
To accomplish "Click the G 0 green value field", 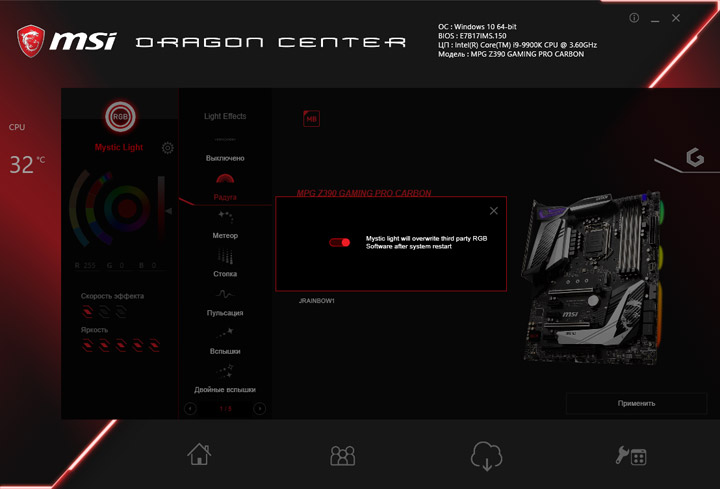I will (116, 265).
